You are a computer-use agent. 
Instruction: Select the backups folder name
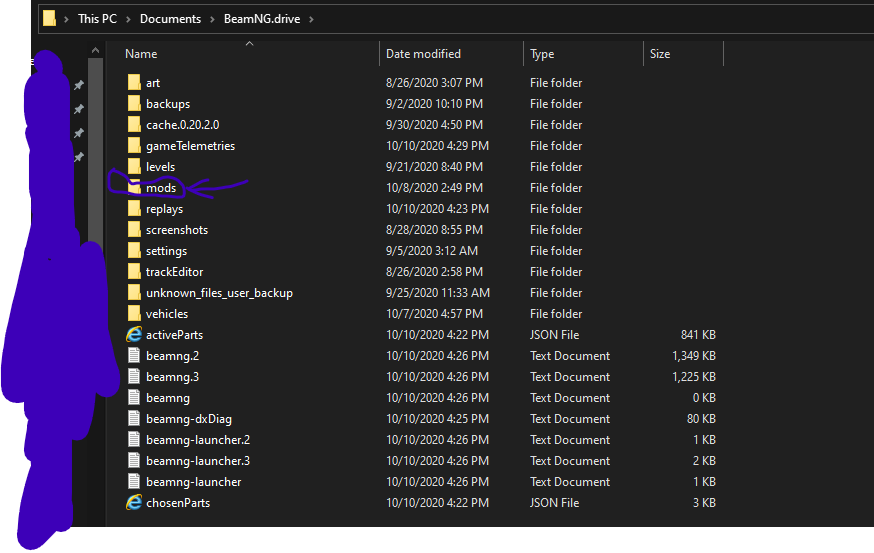click(168, 104)
